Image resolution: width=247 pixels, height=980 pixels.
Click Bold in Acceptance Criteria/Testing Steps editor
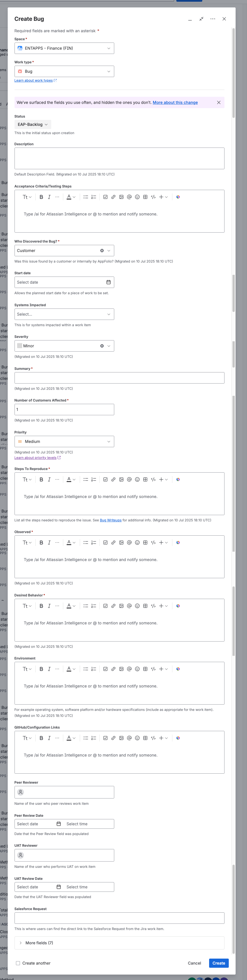tap(41, 197)
